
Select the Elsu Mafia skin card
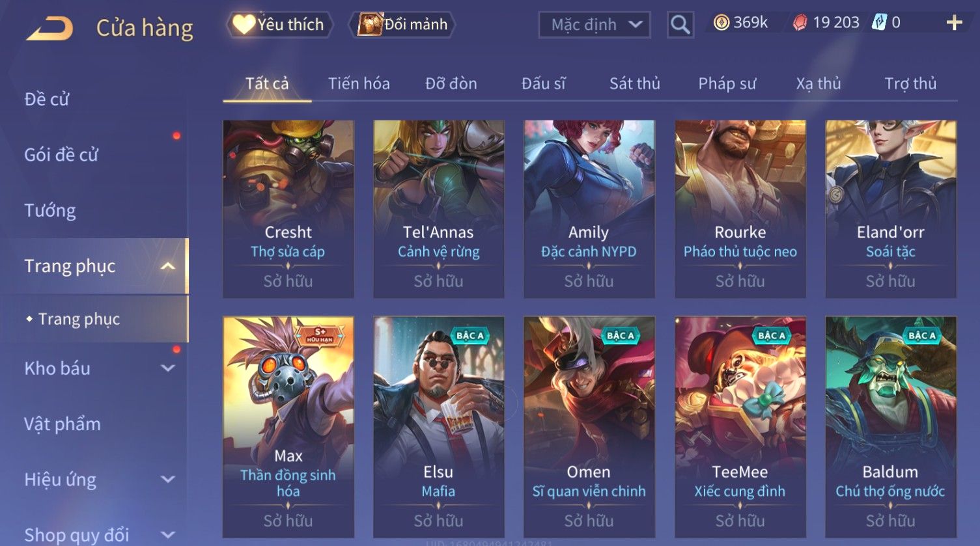438,427
